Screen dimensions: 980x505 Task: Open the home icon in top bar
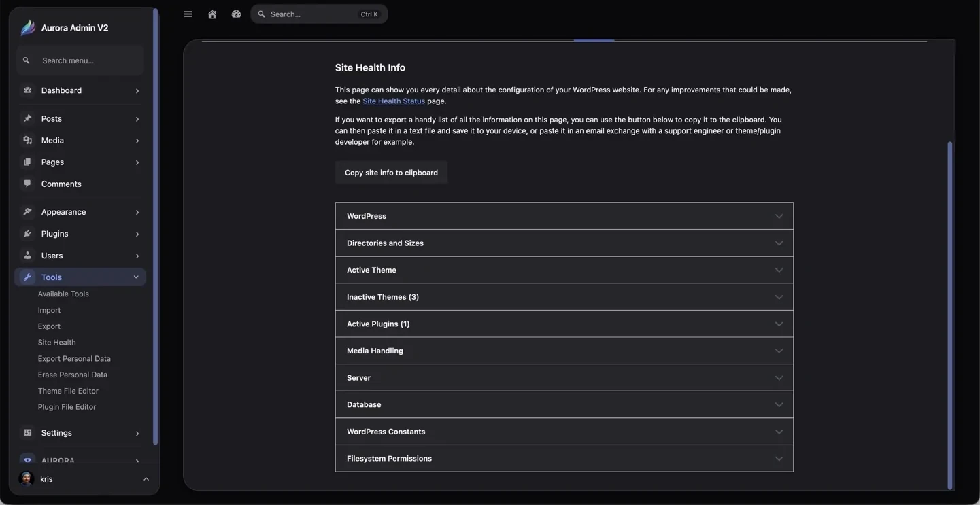212,14
